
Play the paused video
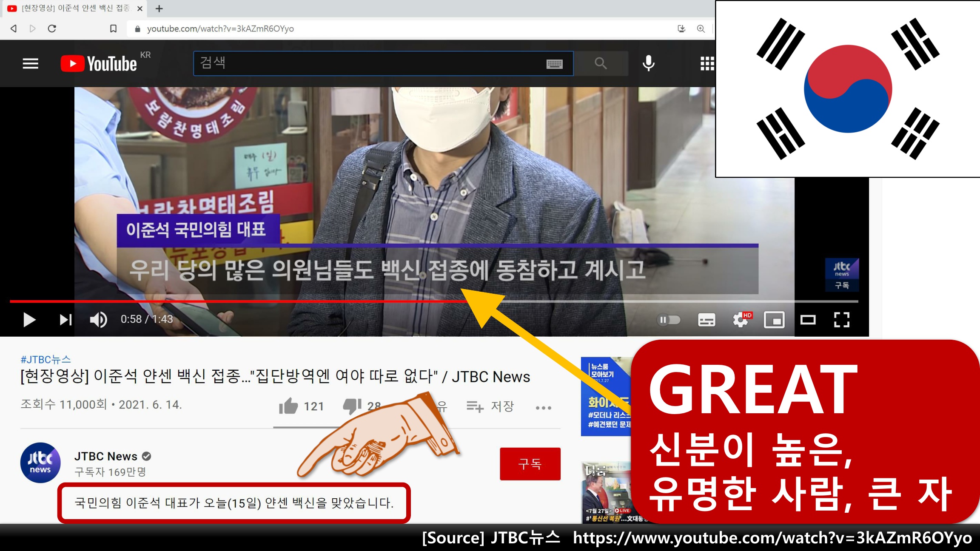[29, 320]
